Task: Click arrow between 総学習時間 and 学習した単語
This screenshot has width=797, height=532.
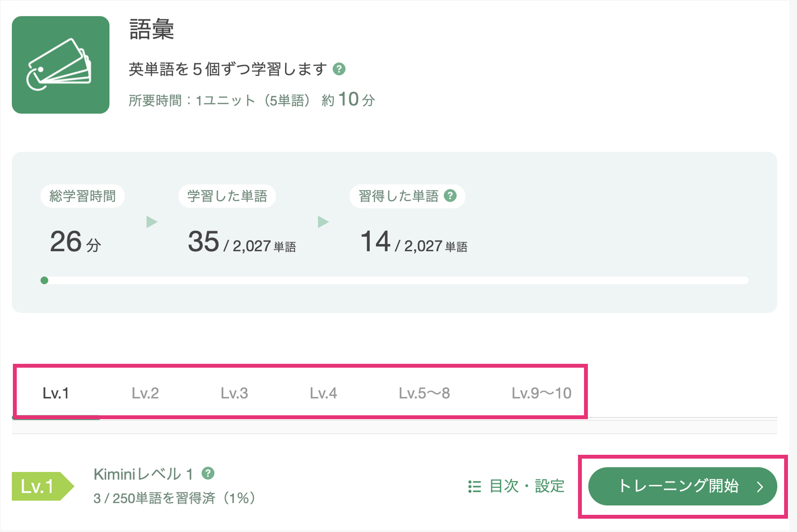Action: 152,222
